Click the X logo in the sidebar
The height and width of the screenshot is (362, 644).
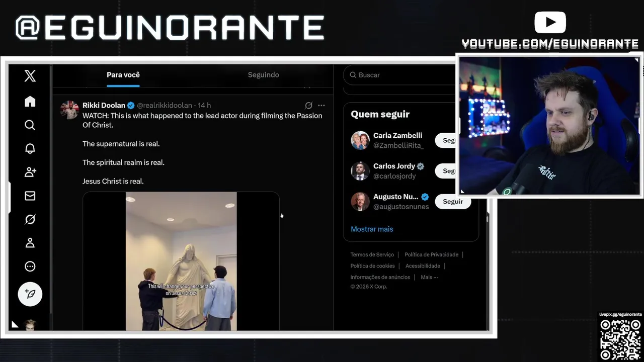point(30,76)
